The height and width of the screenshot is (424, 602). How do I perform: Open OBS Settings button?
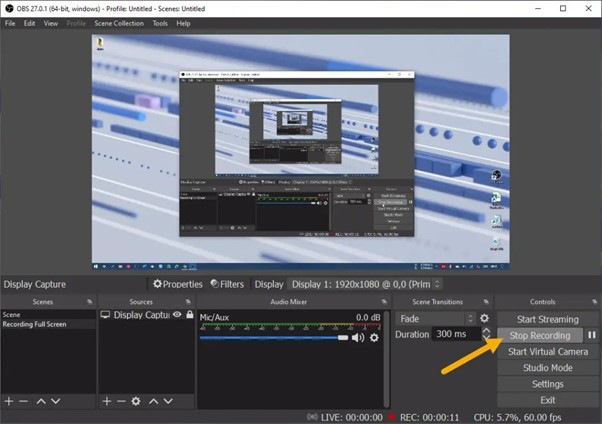[547, 384]
